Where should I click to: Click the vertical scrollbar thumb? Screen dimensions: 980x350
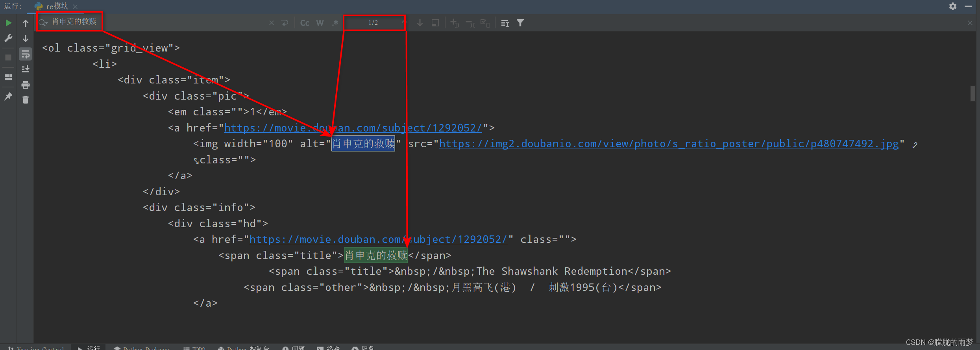click(973, 94)
